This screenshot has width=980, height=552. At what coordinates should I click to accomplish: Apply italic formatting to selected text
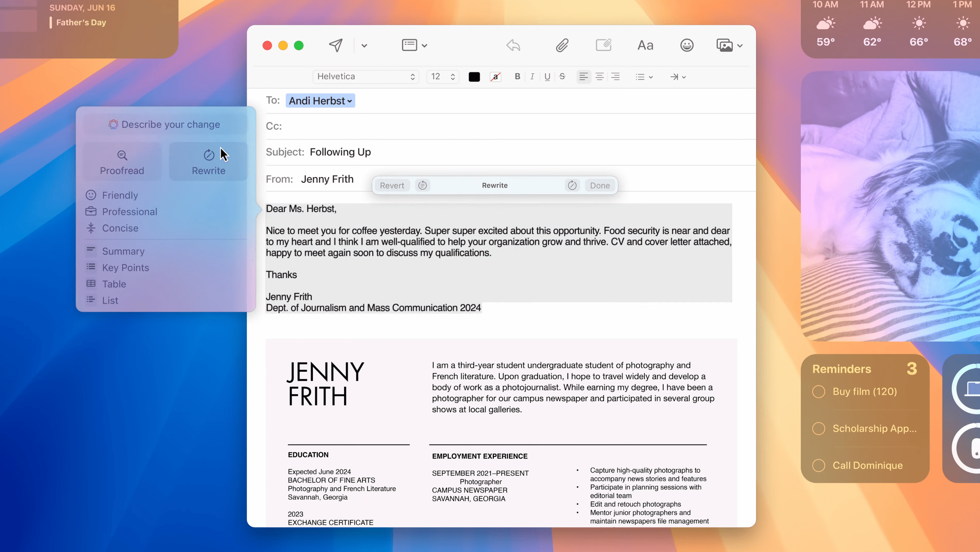tap(532, 77)
